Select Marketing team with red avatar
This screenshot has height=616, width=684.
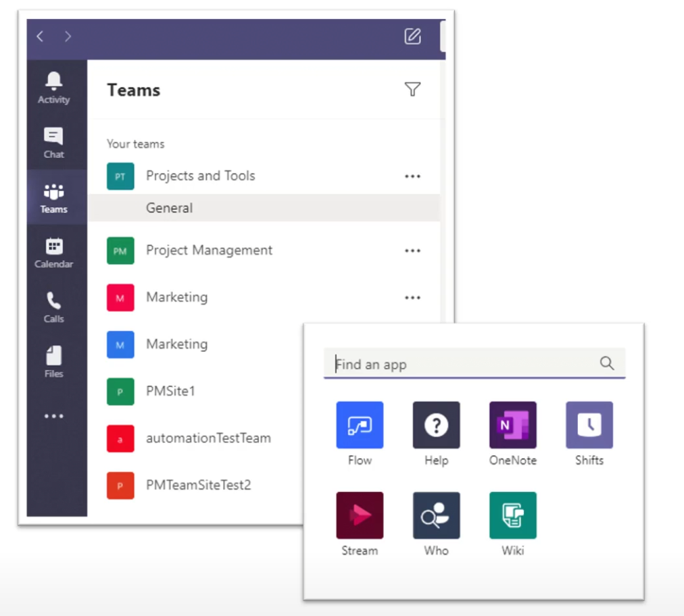click(176, 297)
